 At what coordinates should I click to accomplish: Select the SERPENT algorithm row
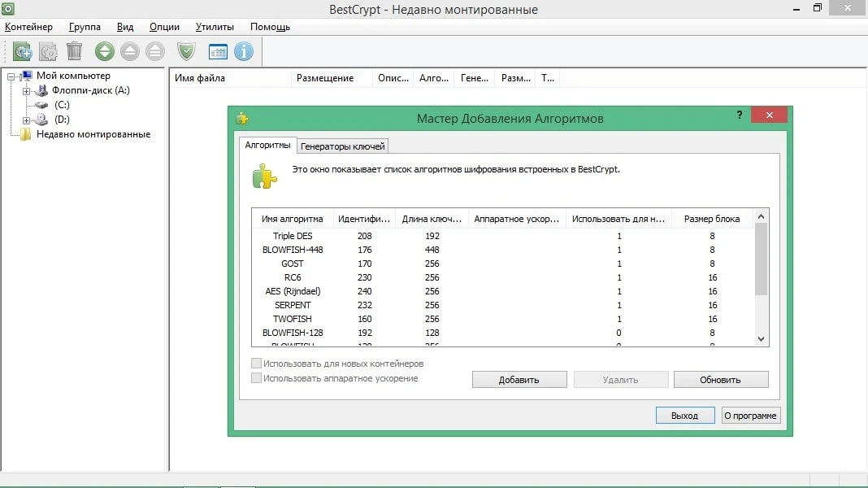tap(503, 305)
